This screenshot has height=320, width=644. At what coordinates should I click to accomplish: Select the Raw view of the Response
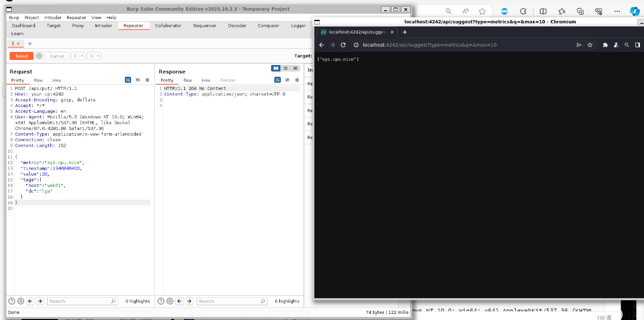pos(187,80)
